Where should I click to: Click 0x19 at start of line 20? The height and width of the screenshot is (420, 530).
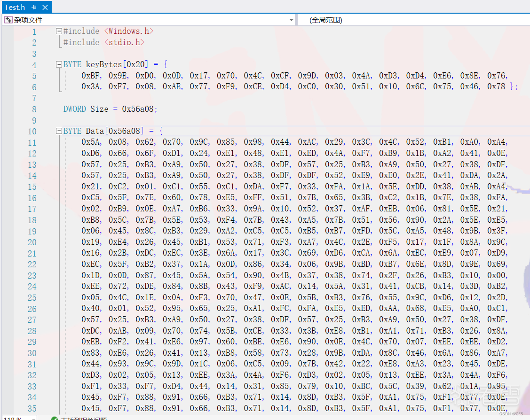[x=90, y=242]
